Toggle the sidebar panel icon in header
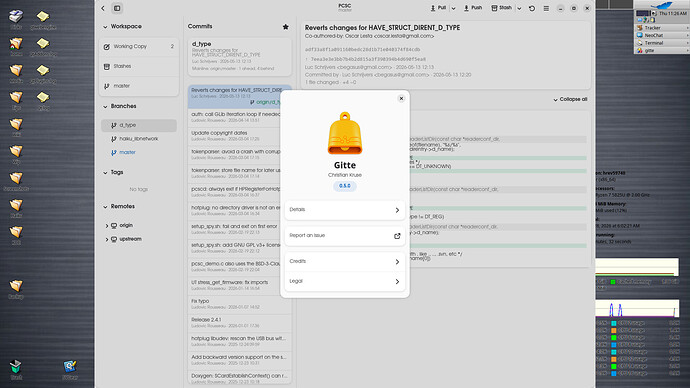The width and height of the screenshot is (690, 388). pyautogui.click(x=117, y=8)
